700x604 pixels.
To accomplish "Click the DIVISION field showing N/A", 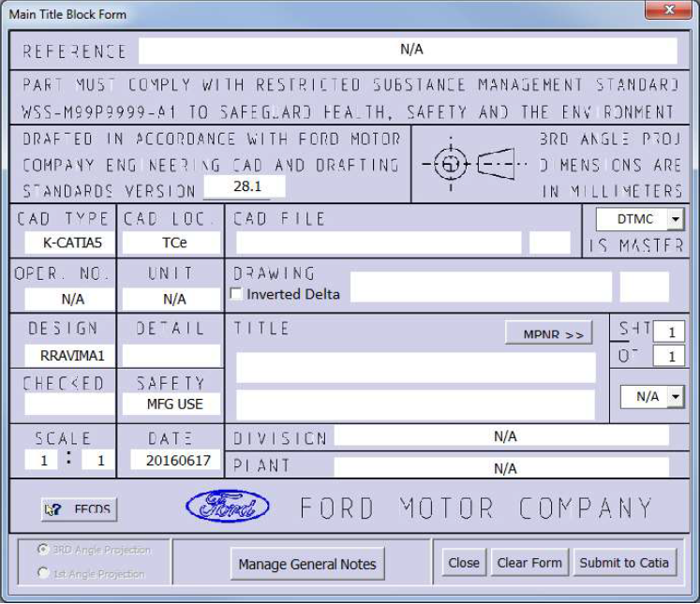I will (x=501, y=435).
